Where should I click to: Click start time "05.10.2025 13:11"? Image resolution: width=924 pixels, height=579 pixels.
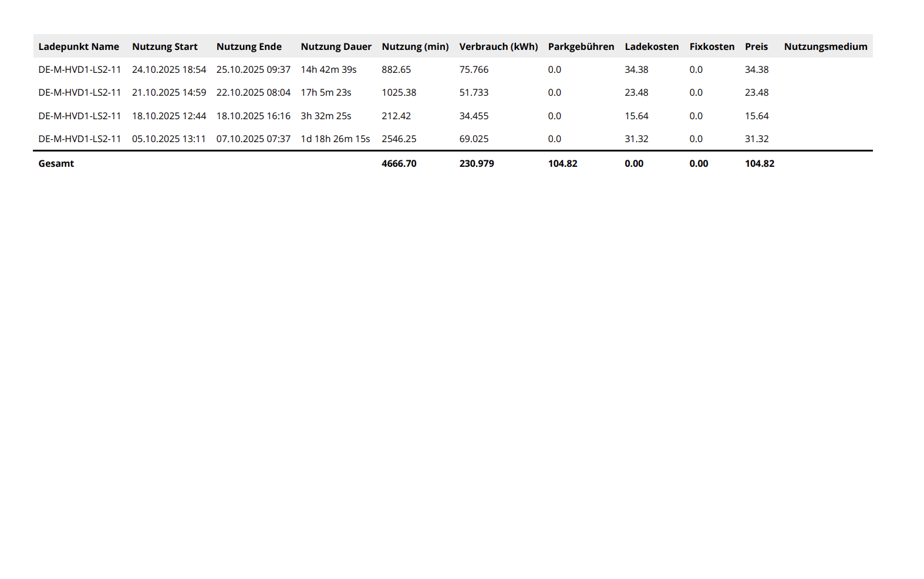[169, 139]
